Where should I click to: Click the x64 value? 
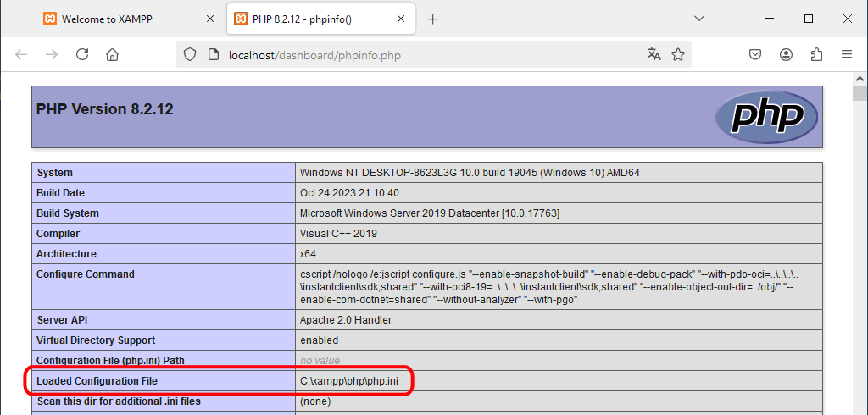309,254
